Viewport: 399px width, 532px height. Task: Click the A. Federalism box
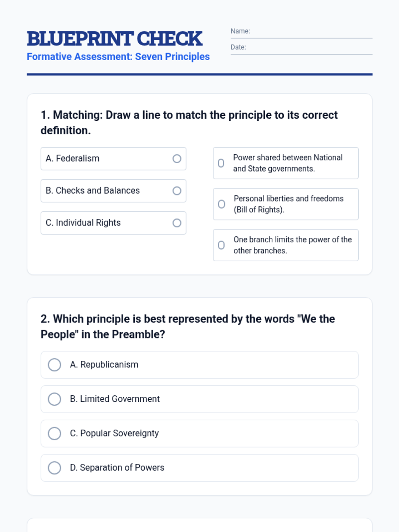[113, 159]
